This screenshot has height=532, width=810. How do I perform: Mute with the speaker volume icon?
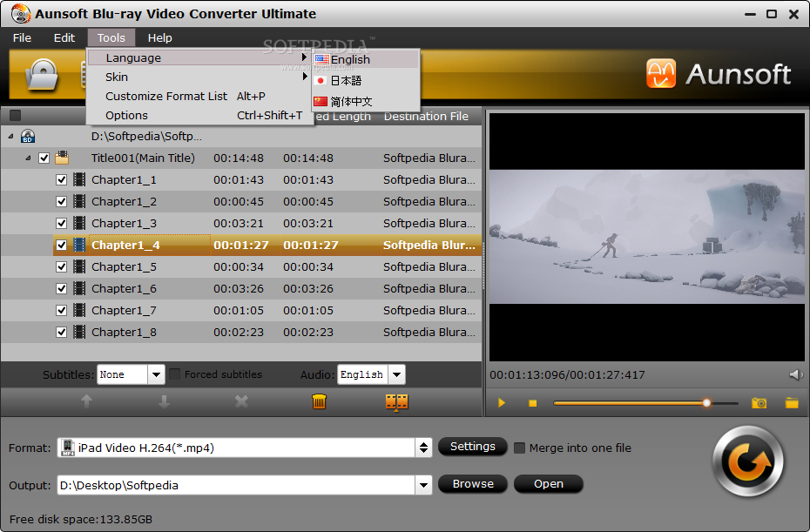pyautogui.click(x=796, y=374)
